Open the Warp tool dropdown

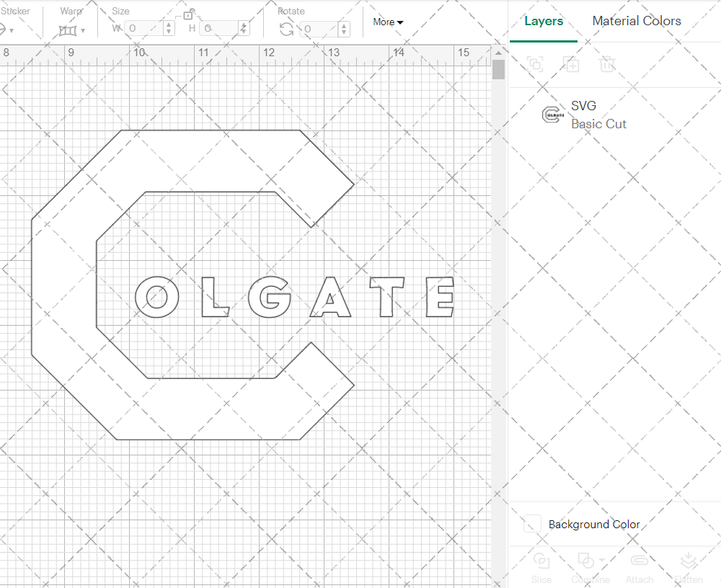click(x=83, y=31)
